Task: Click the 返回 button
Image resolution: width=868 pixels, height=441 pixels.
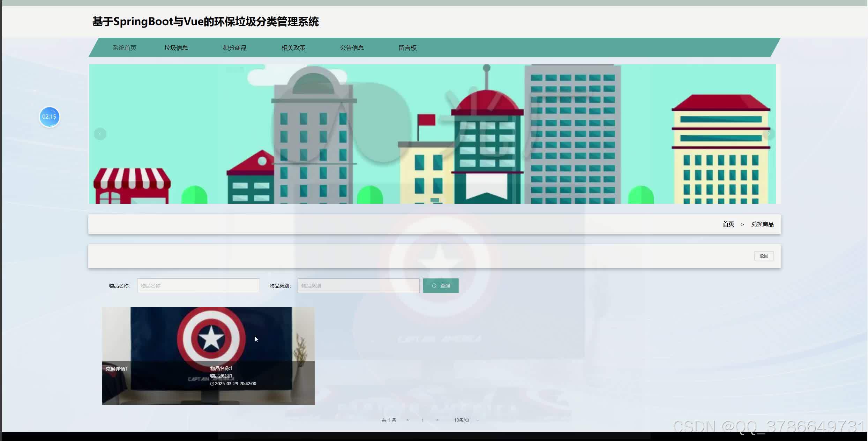Action: click(764, 256)
